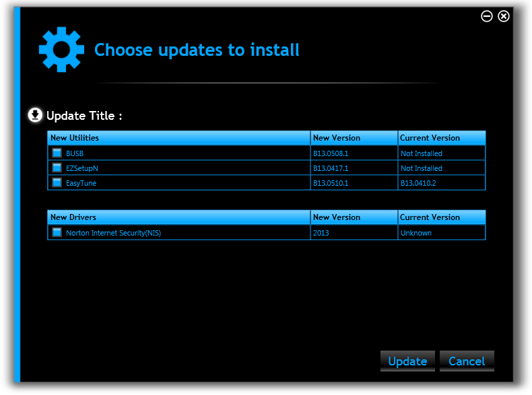Tick the Norton Internet Security checkbox
The width and height of the screenshot is (532, 395).
[x=57, y=233]
